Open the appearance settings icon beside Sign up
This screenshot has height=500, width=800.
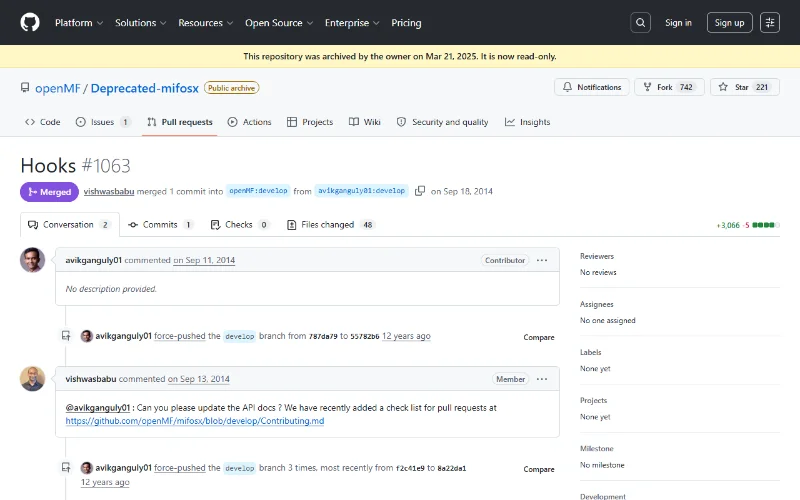pos(770,22)
